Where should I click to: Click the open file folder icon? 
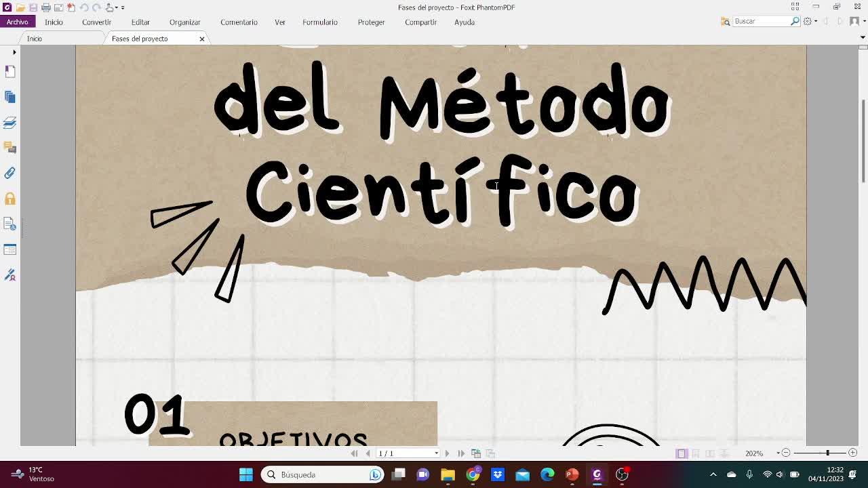(x=20, y=7)
